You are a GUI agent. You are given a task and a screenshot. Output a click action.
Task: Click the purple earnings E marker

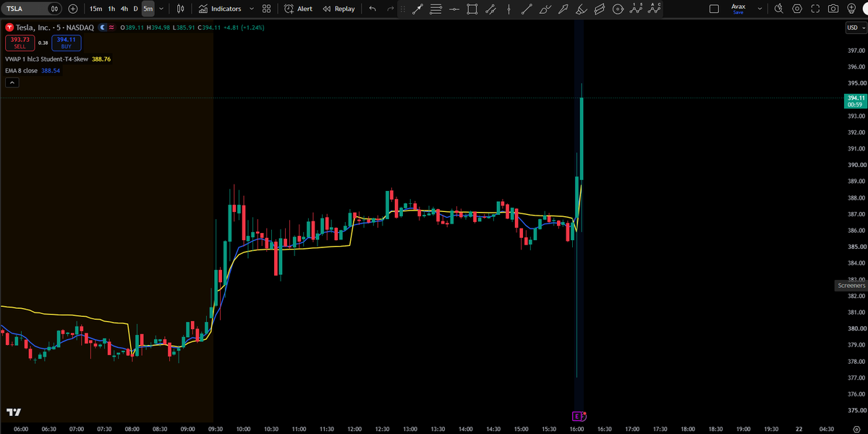coord(578,416)
